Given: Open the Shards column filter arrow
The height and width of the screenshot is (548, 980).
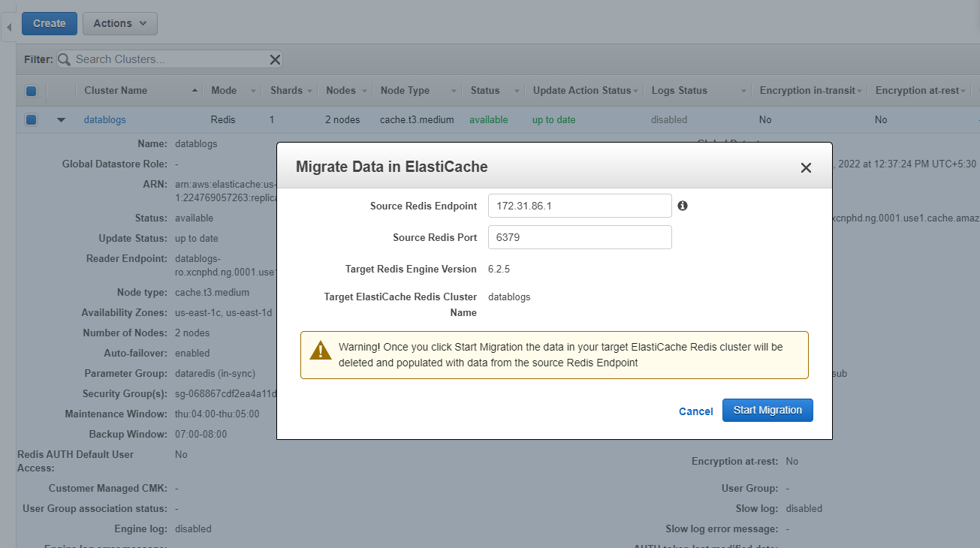Looking at the screenshot, I should (309, 91).
